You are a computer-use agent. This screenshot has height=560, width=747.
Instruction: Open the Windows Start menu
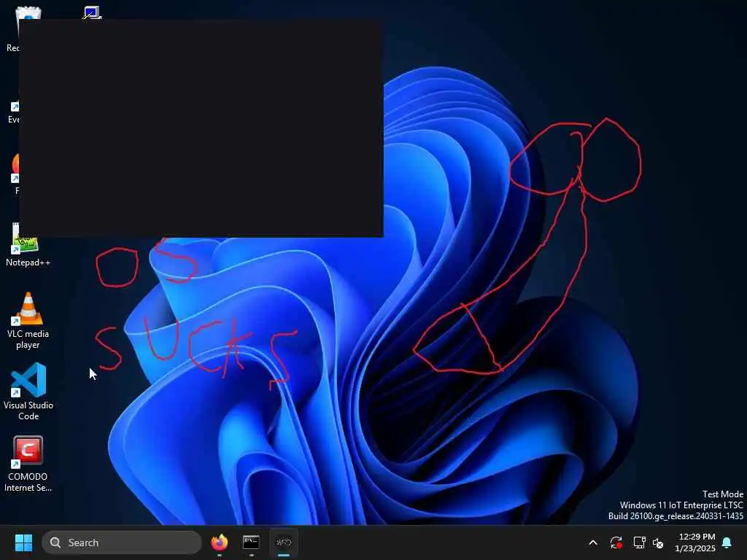pyautogui.click(x=23, y=542)
